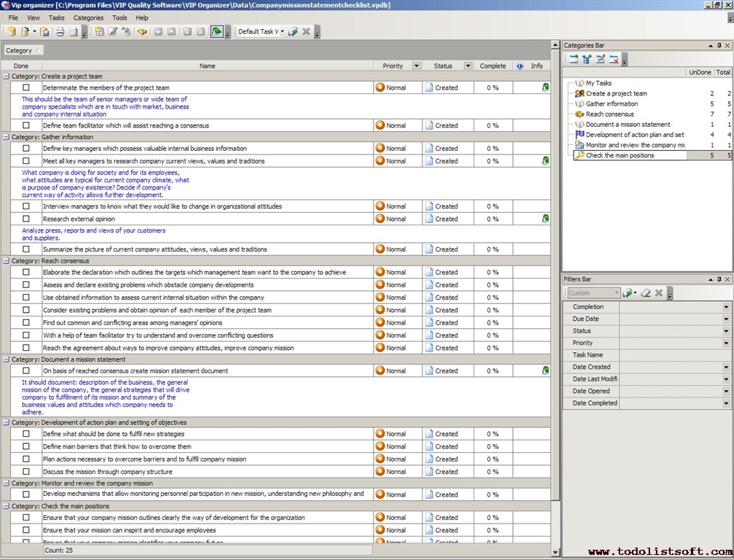Pin the Categories Bar panel
This screenshot has width=734, height=560.
coord(719,45)
